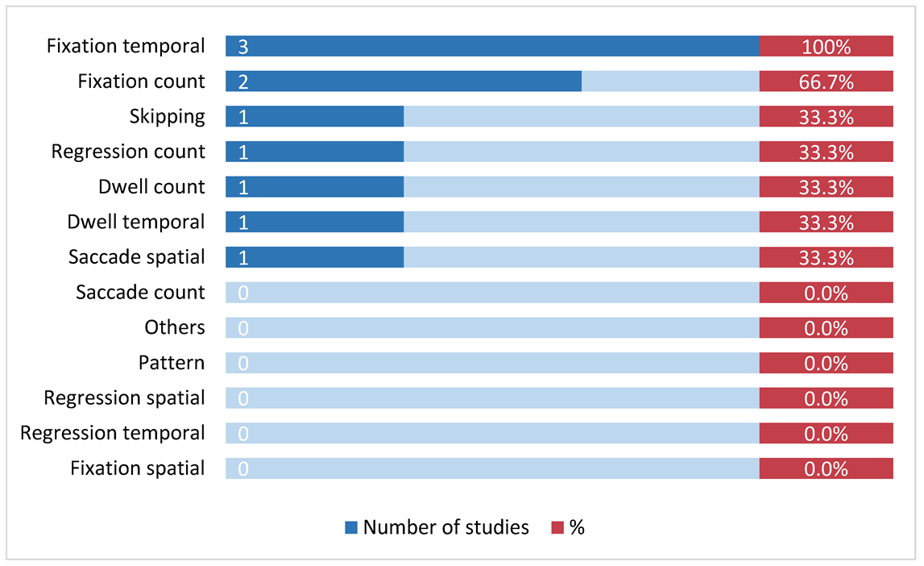The width and height of the screenshot is (924, 566).
Task: Select the Regression count dark blue bar
Action: (314, 152)
